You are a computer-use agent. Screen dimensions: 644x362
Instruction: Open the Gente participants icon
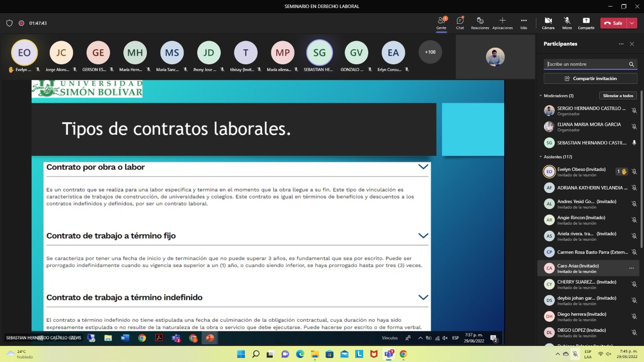(441, 21)
